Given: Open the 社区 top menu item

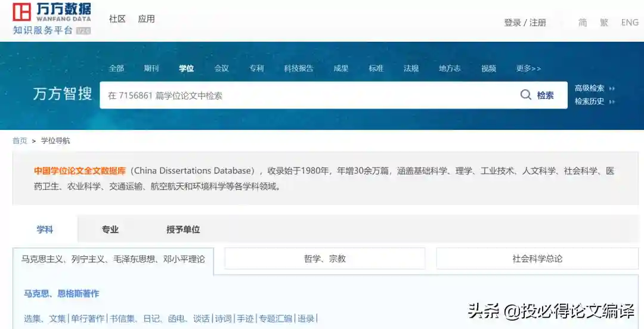Looking at the screenshot, I should (117, 19).
